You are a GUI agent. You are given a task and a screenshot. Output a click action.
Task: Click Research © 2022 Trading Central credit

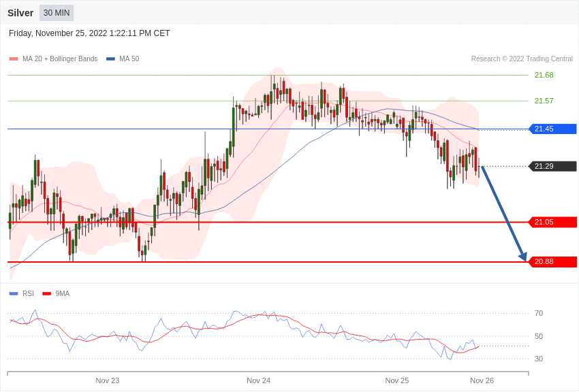pos(522,59)
